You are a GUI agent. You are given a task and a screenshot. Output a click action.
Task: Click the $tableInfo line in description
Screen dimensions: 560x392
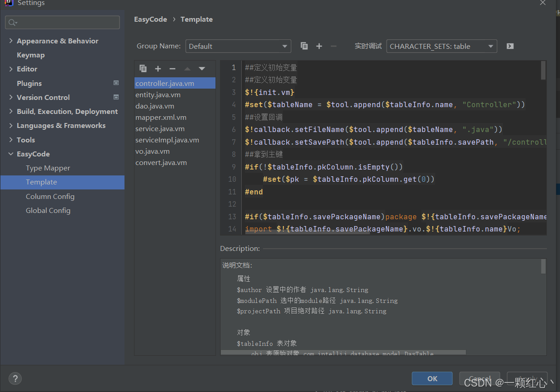pos(267,344)
